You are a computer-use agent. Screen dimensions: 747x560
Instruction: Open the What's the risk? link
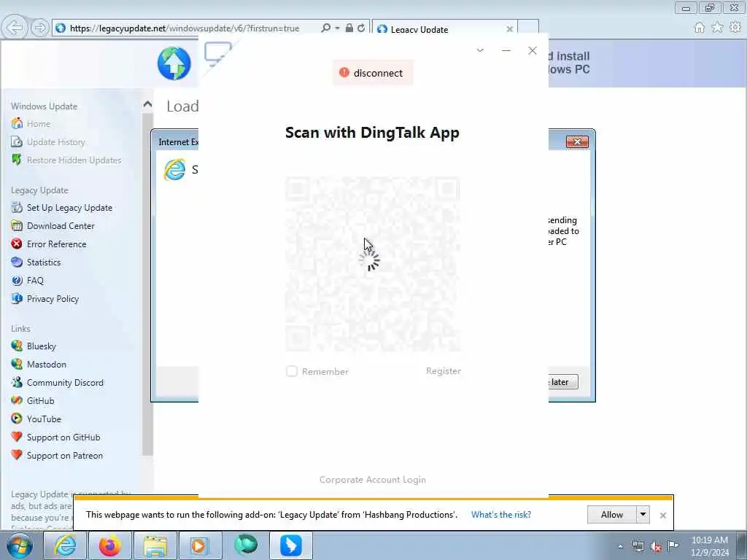click(500, 515)
